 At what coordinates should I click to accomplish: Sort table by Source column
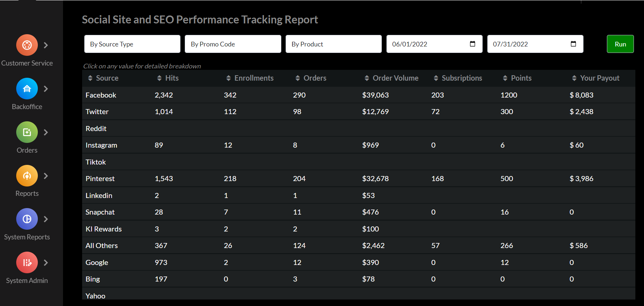[90, 78]
